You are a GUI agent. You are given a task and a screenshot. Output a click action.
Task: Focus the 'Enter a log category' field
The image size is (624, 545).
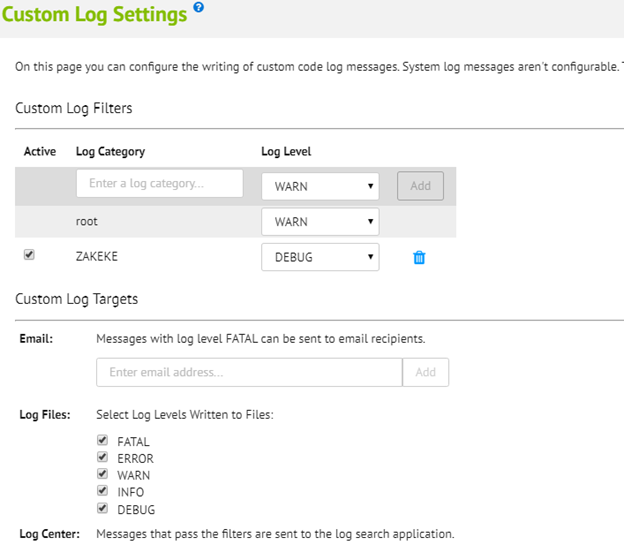(x=160, y=183)
